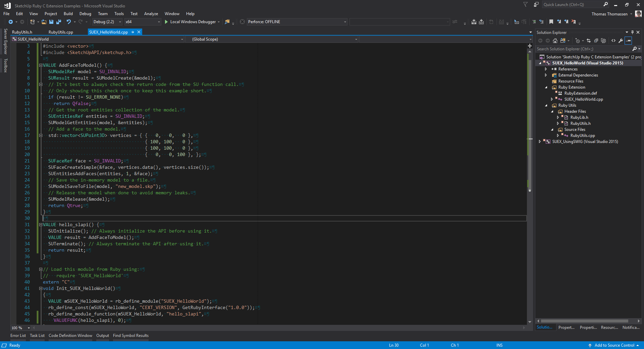Viewport: 644px width, 349px height.
Task: Click Add to Source Control in status bar
Action: click(x=614, y=345)
